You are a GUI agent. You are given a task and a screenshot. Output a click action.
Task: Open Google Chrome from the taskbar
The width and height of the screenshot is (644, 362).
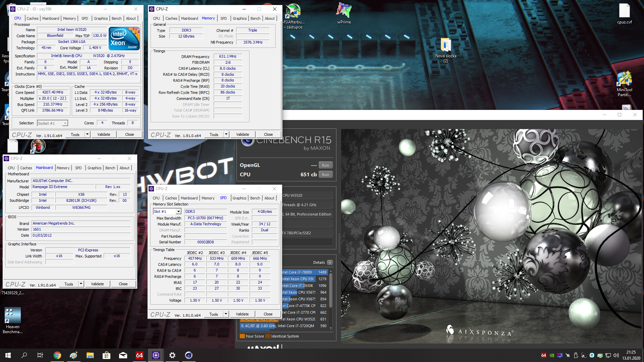click(57, 355)
